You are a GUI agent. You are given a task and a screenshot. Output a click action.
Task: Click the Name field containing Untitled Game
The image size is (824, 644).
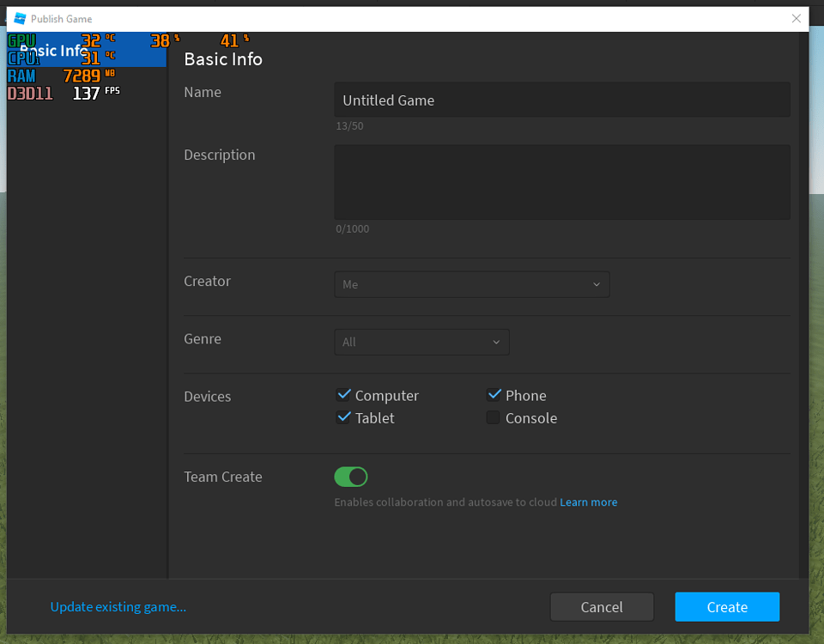point(562,100)
